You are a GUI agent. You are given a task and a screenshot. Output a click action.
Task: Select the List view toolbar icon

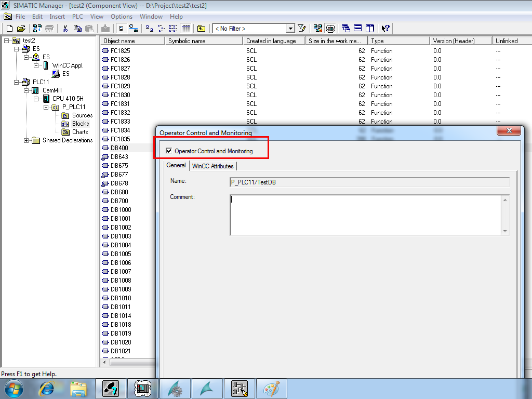tap(174, 29)
